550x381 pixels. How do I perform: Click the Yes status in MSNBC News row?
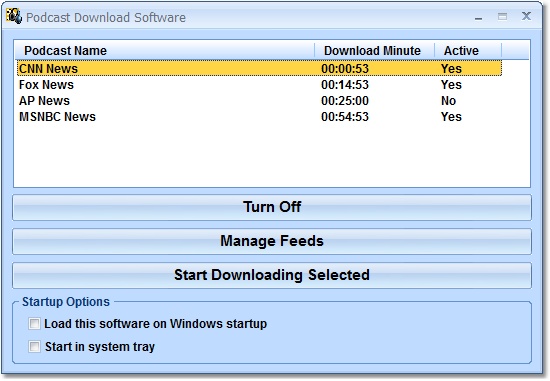point(451,117)
